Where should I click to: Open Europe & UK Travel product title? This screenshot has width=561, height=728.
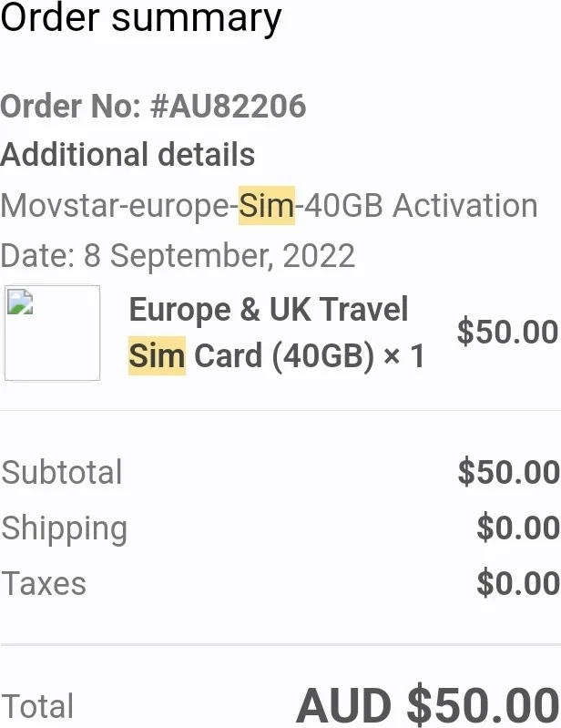click(269, 309)
